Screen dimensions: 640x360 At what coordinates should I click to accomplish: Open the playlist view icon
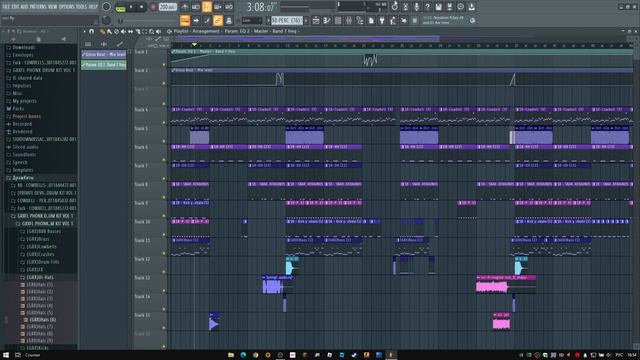[316, 20]
